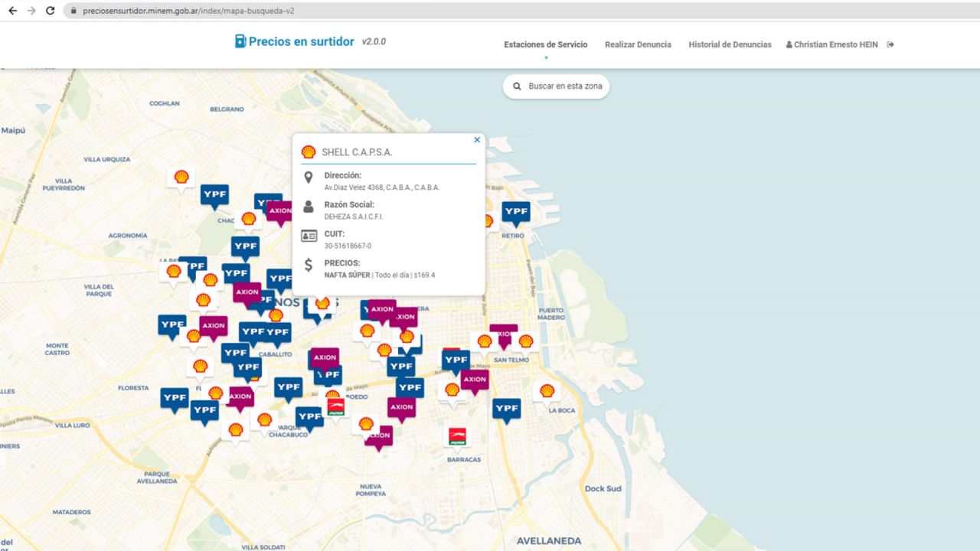The width and height of the screenshot is (980, 551).
Task: Open the Historial de Denuncias menu item
Action: (730, 44)
